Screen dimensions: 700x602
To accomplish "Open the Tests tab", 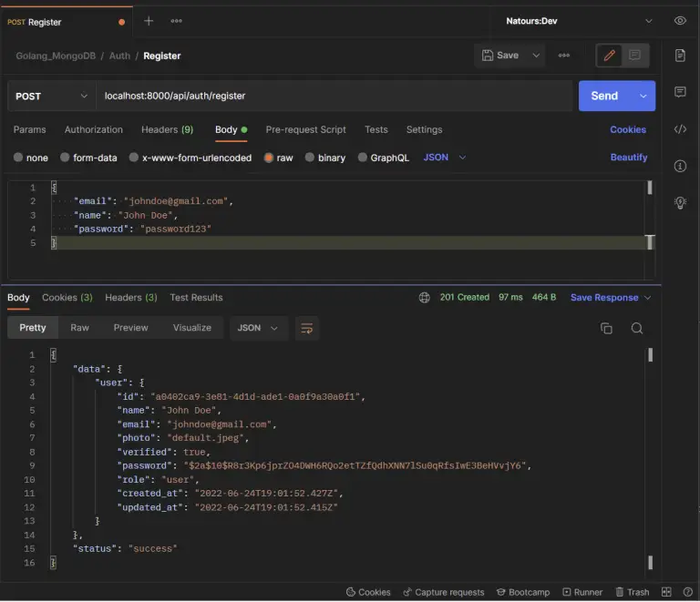I will click(376, 129).
